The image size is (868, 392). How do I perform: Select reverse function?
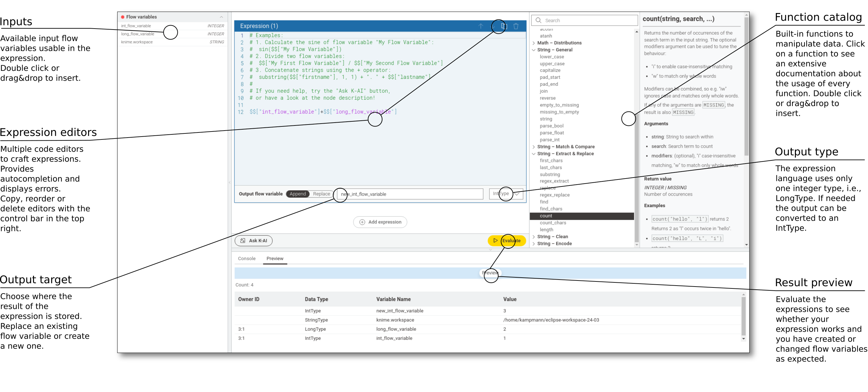pyautogui.click(x=548, y=98)
